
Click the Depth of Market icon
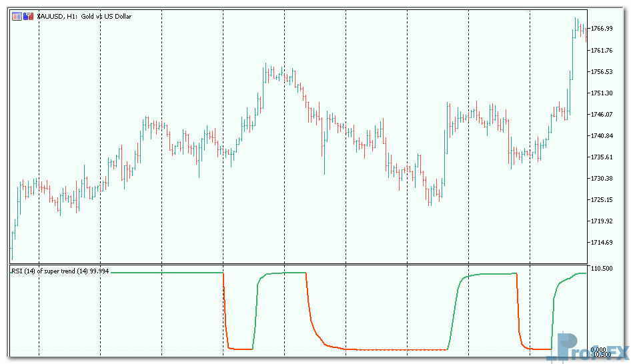pos(28,16)
